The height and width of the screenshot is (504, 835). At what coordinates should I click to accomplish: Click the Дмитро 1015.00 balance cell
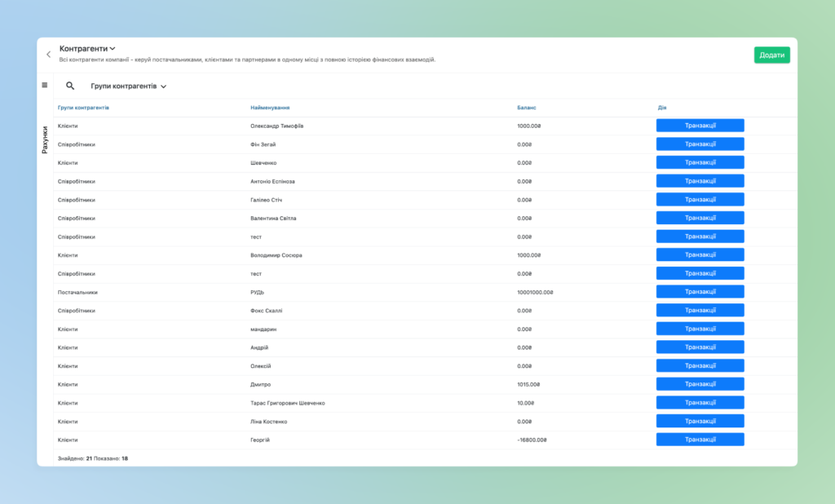point(528,385)
